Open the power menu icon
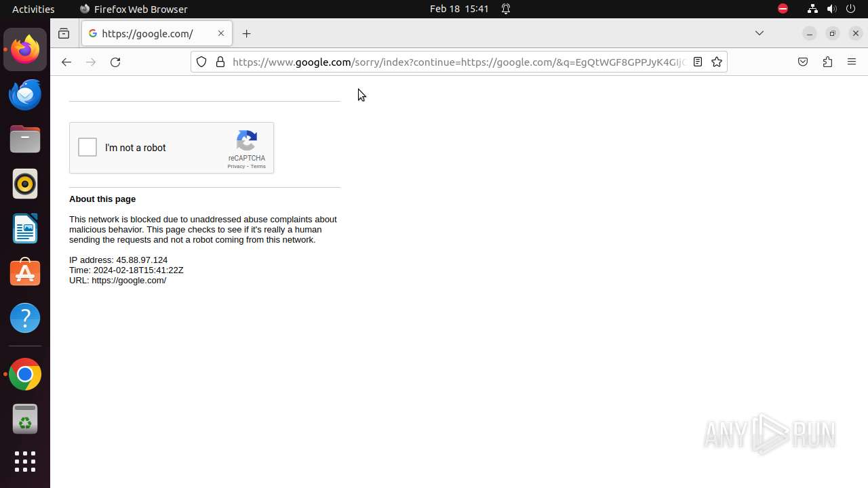Viewport: 868px width, 488px height. [851, 9]
